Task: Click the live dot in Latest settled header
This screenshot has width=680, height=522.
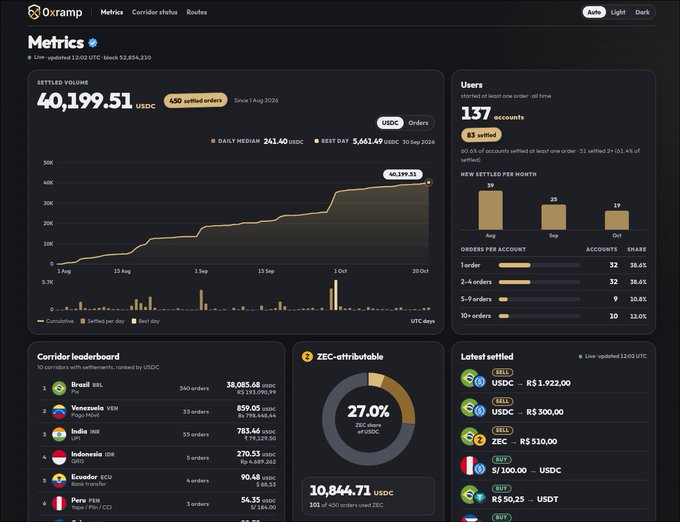Action: (580, 356)
